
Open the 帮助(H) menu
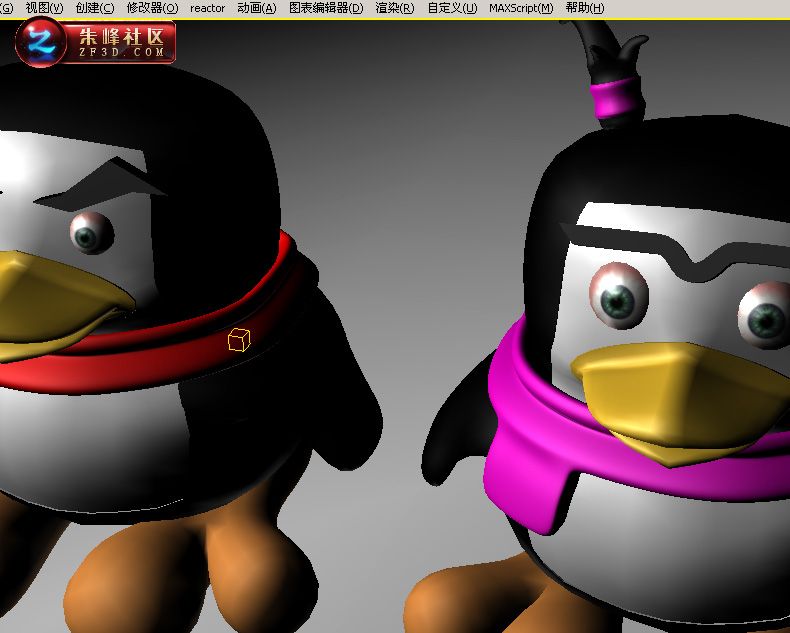pos(584,8)
